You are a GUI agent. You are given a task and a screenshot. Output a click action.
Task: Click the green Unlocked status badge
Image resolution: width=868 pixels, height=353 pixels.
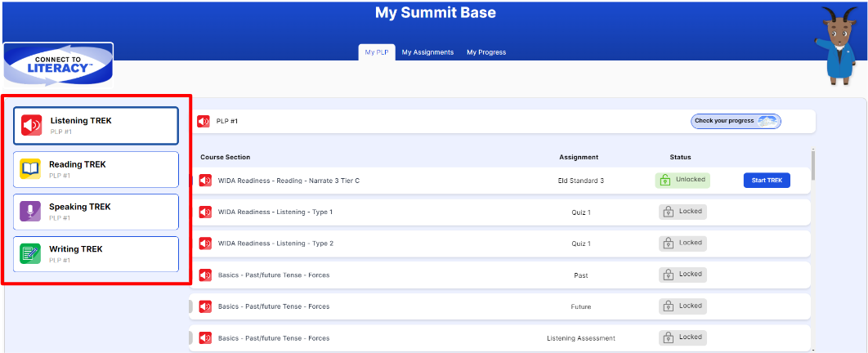pos(682,181)
